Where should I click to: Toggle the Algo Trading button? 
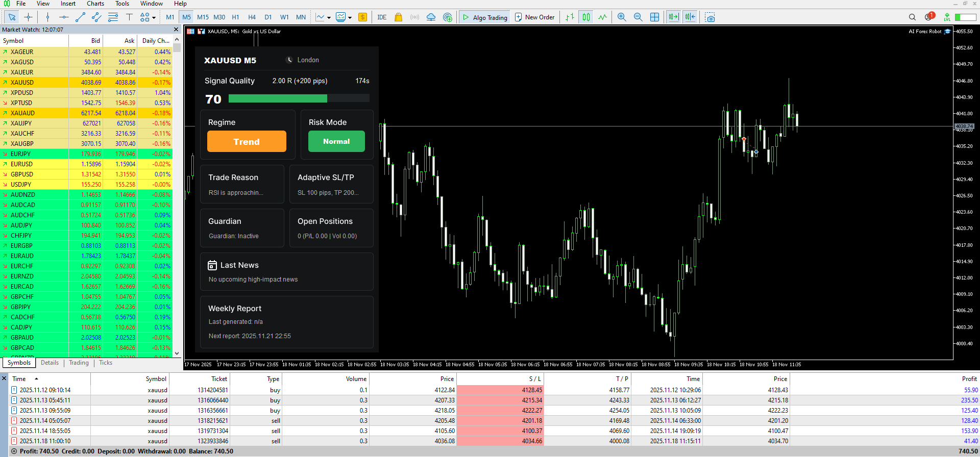(484, 17)
